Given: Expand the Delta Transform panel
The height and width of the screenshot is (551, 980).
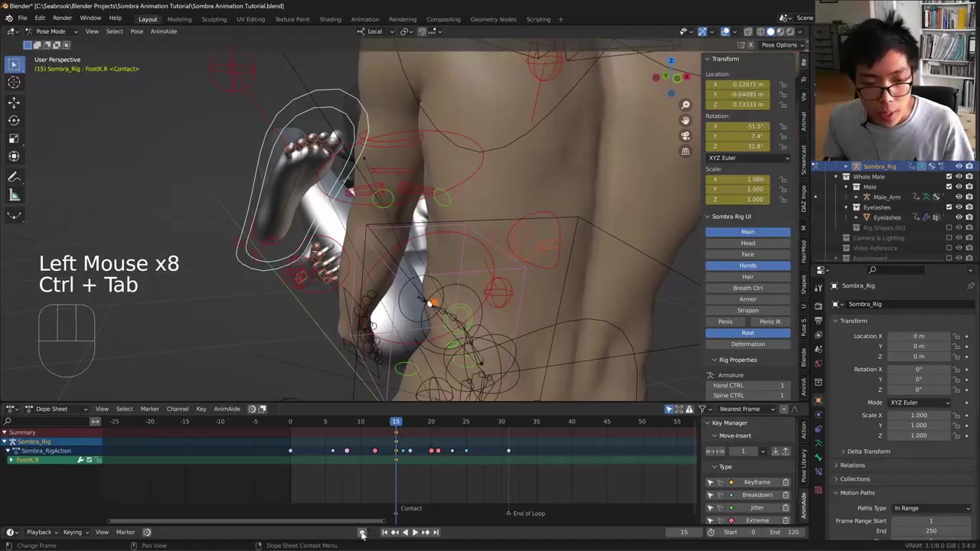Looking at the screenshot, I should click(868, 452).
